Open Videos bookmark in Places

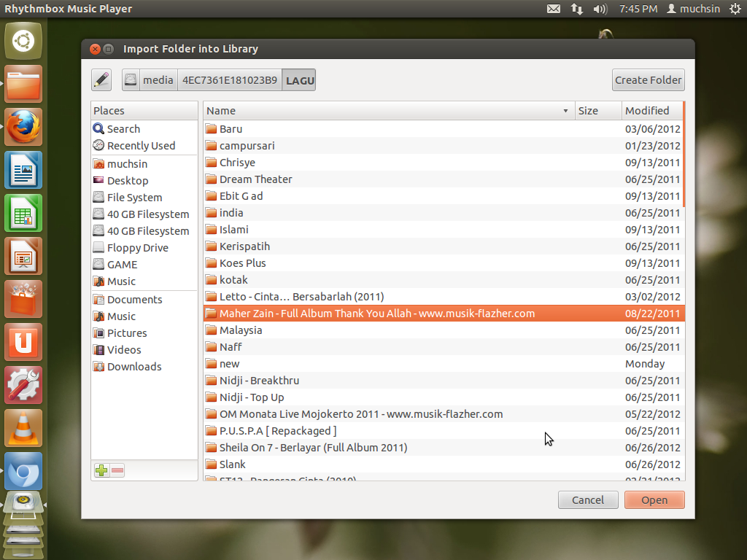coord(144,349)
